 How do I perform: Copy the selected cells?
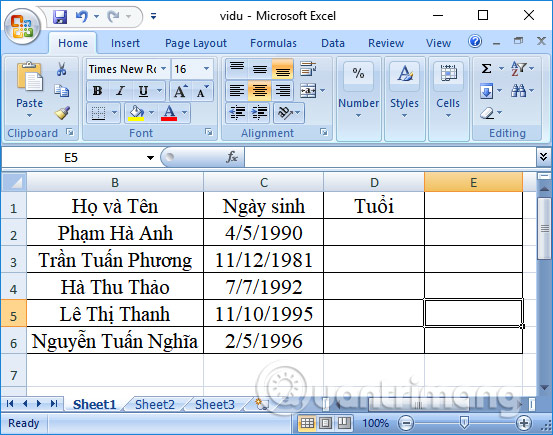pyautogui.click(x=62, y=91)
